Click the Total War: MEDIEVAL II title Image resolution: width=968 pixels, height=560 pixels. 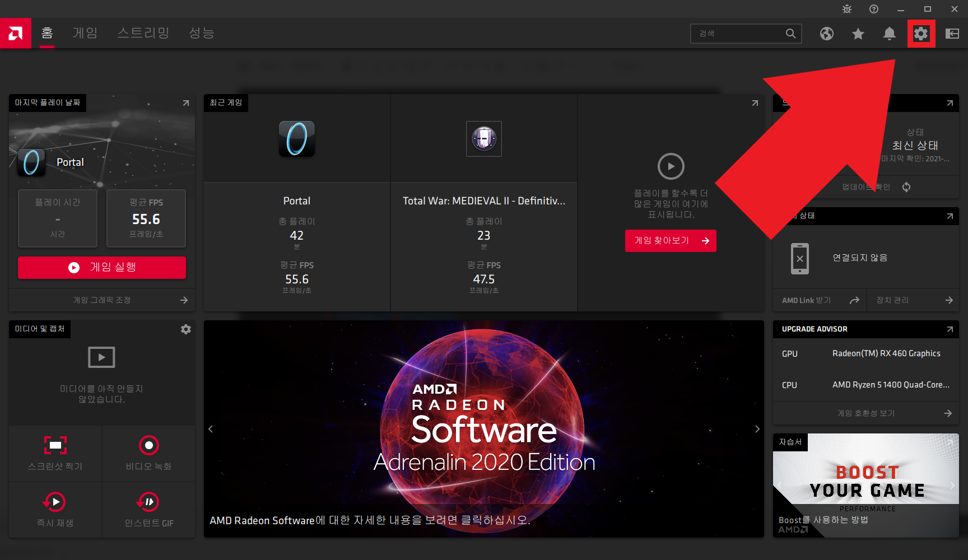[484, 201]
